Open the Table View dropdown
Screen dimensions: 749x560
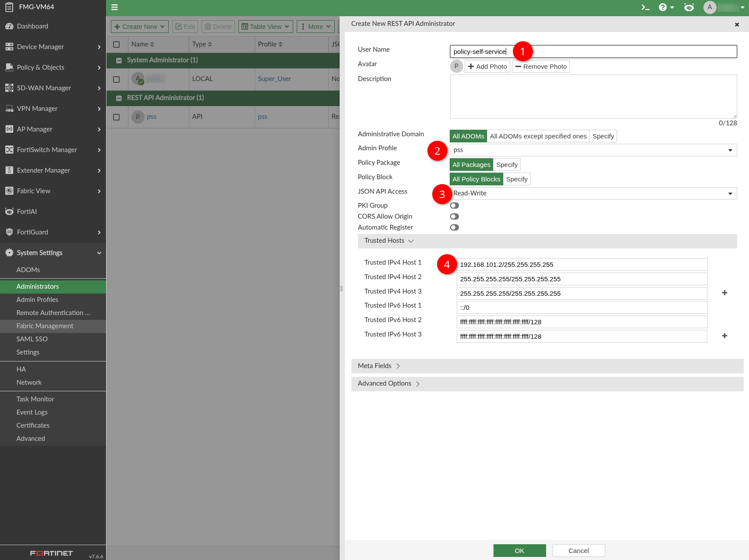[x=266, y=27]
